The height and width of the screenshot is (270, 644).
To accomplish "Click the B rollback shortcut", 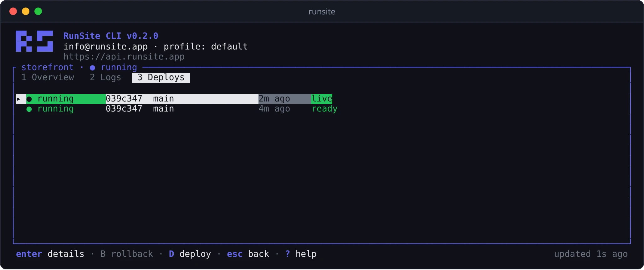I will (127, 254).
